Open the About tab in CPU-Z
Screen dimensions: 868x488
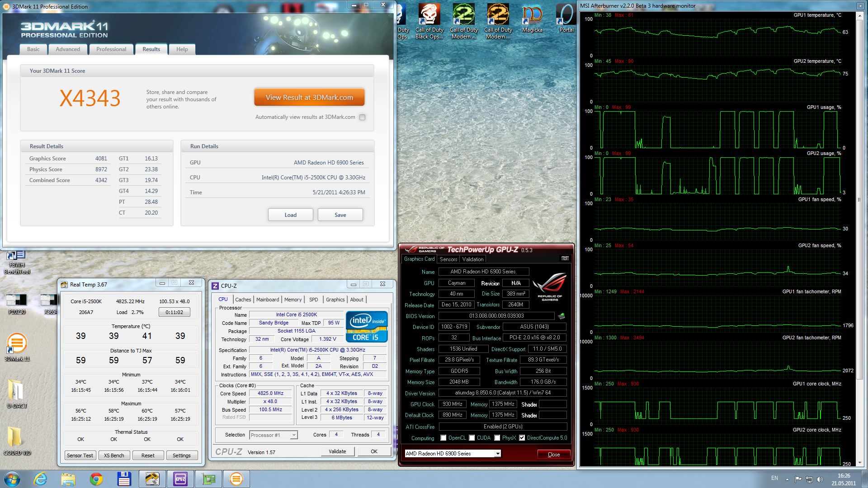click(357, 300)
